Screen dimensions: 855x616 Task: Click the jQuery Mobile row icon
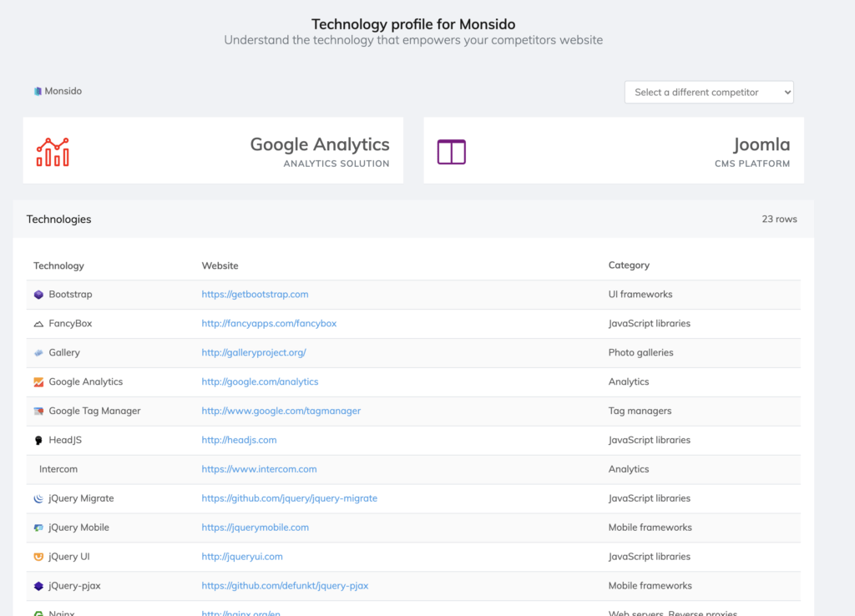click(38, 528)
